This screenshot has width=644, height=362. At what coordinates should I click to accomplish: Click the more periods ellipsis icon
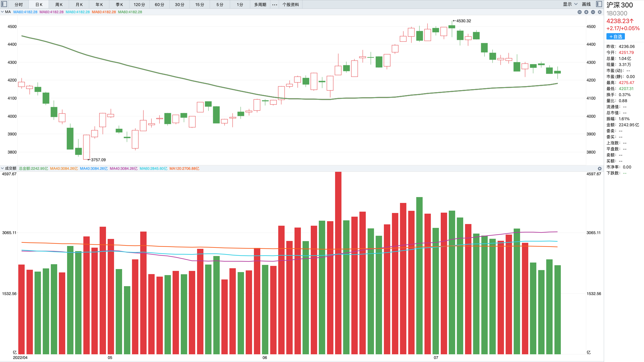(x=275, y=5)
